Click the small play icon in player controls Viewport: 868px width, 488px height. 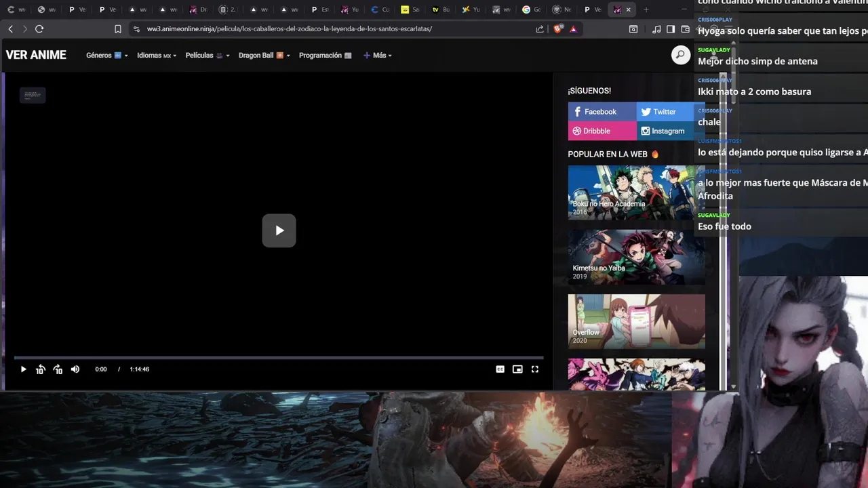(x=23, y=369)
